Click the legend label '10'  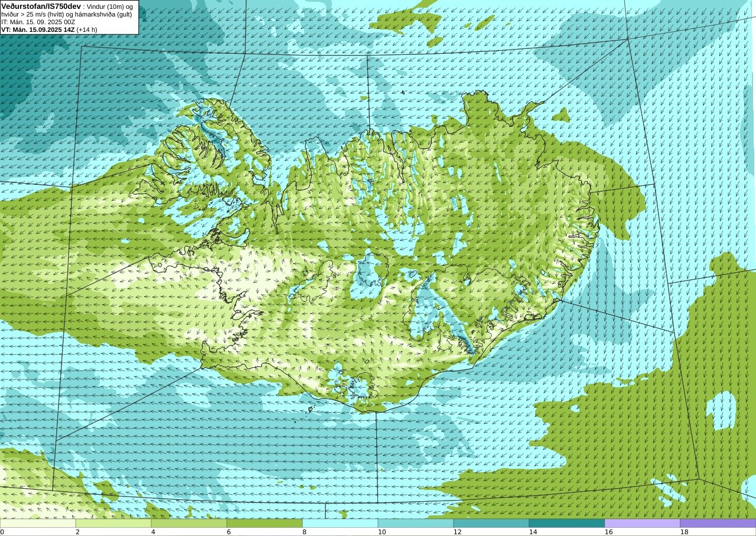382,532
